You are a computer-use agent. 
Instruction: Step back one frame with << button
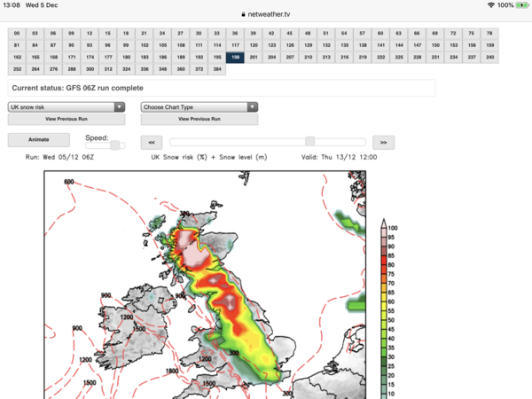coord(152,141)
